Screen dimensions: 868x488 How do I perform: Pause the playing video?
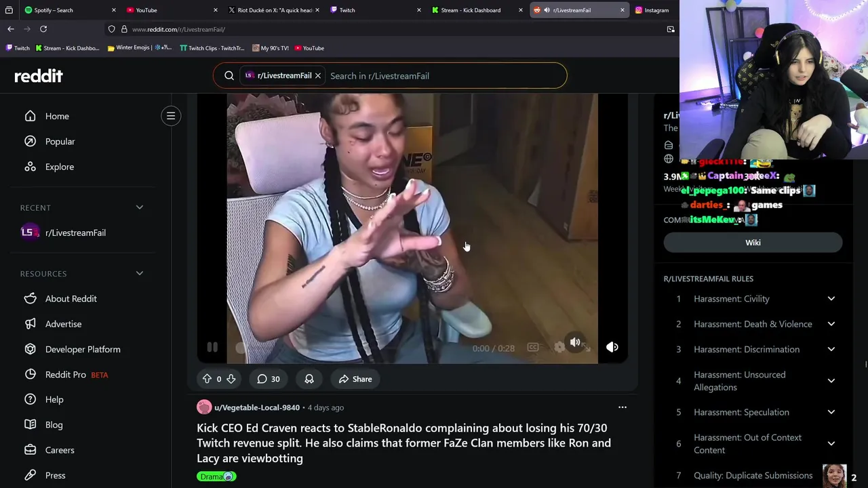[x=212, y=347]
